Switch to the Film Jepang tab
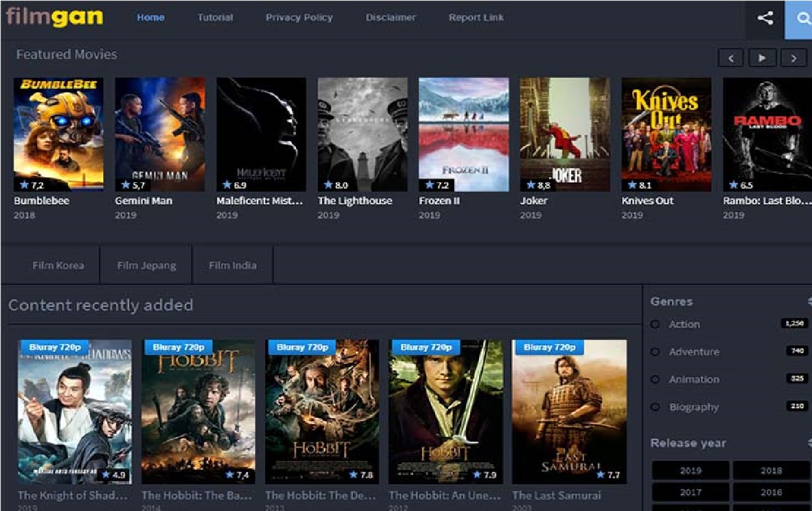 pos(145,265)
